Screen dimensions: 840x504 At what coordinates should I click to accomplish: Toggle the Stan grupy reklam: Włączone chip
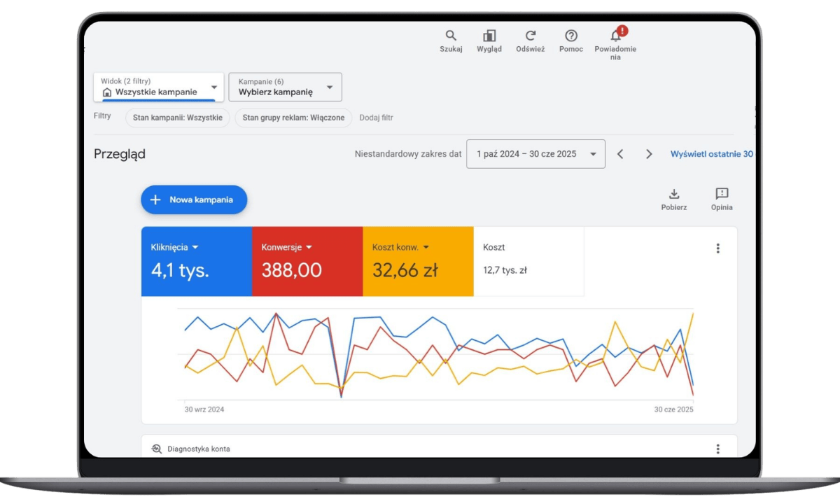(293, 118)
